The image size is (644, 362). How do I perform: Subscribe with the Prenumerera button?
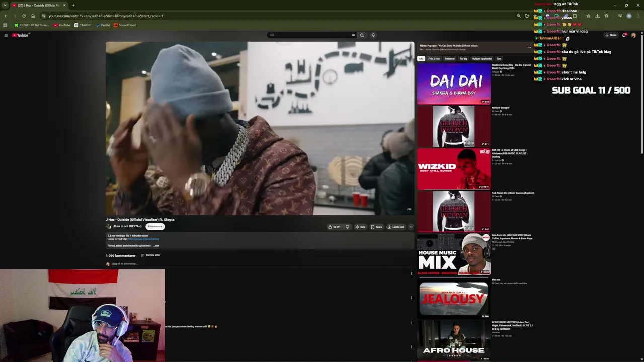[x=155, y=226]
